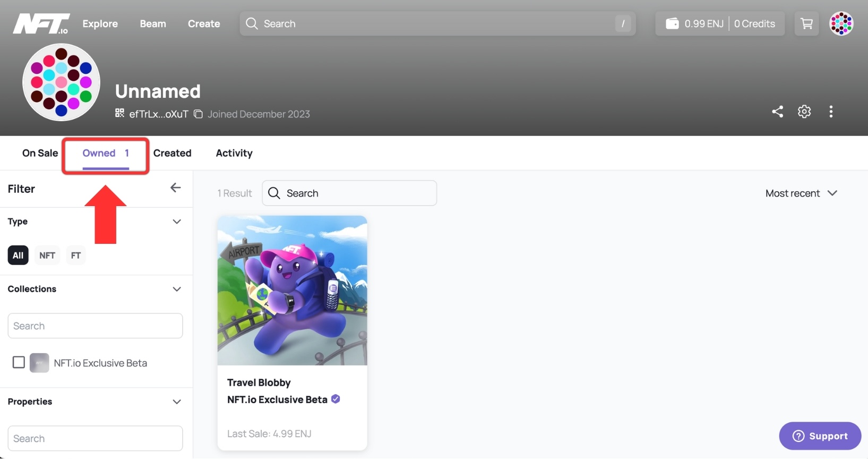Open profile settings gear
The width and height of the screenshot is (868, 459).
click(x=804, y=112)
